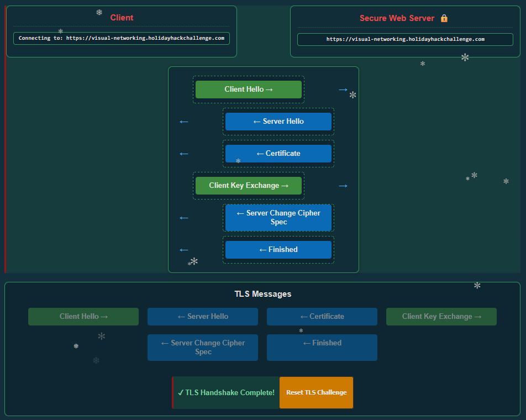Select the green Client Hello block in handshake sequence

[x=248, y=90]
